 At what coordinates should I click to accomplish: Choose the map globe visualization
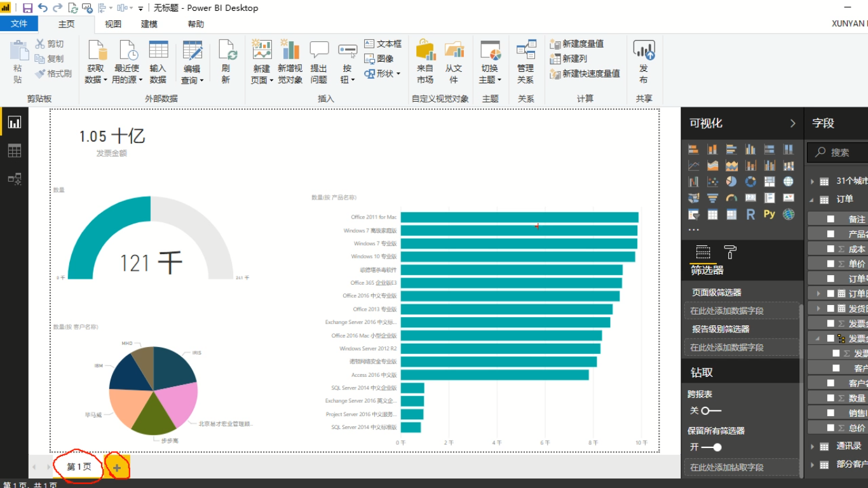click(x=789, y=182)
